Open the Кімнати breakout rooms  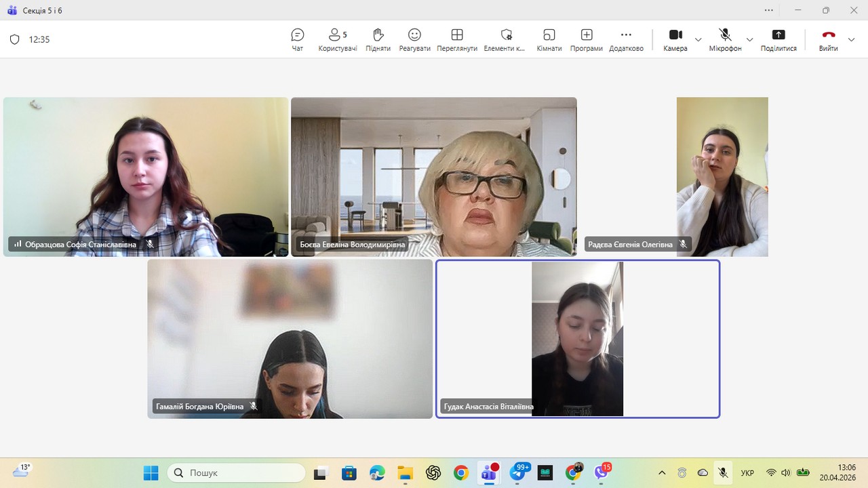coord(549,39)
